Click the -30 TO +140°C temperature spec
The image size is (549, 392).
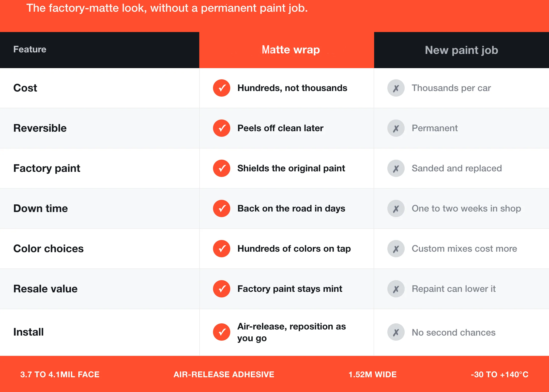500,374
